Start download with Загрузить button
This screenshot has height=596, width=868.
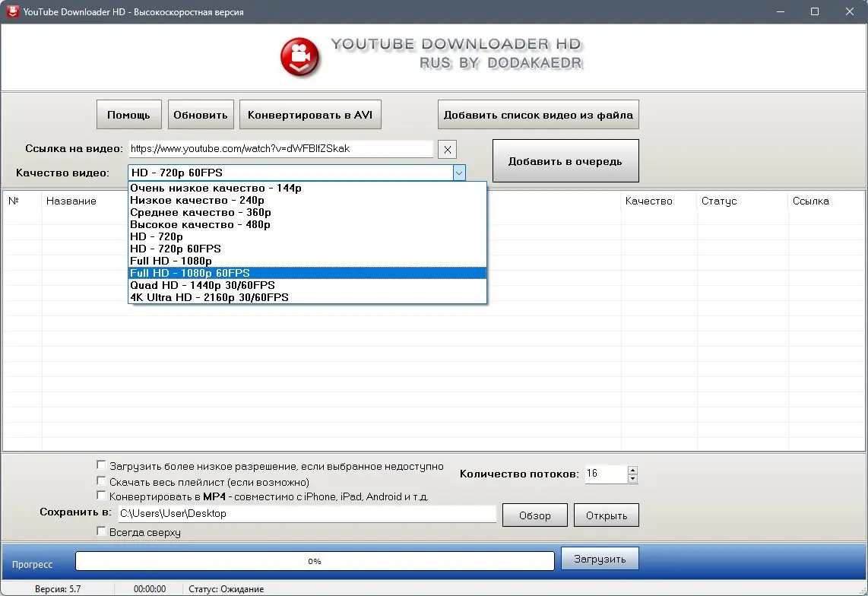(600, 558)
